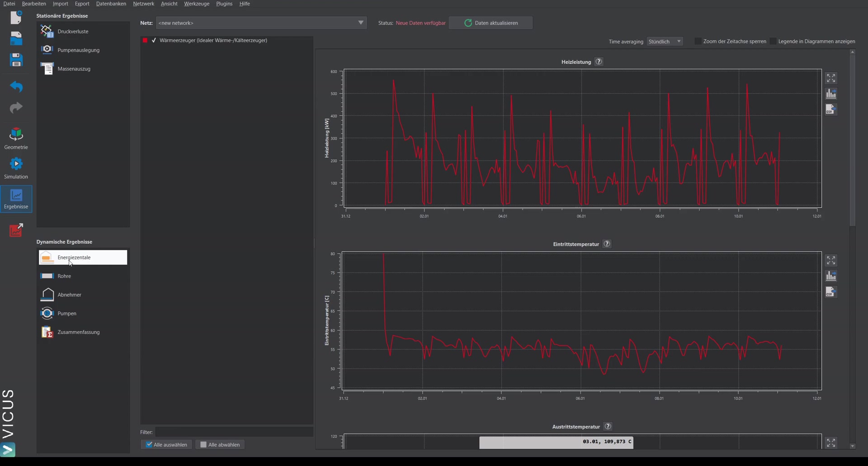The height and width of the screenshot is (466, 868).
Task: Open the Bearbeiten menu
Action: [x=34, y=4]
